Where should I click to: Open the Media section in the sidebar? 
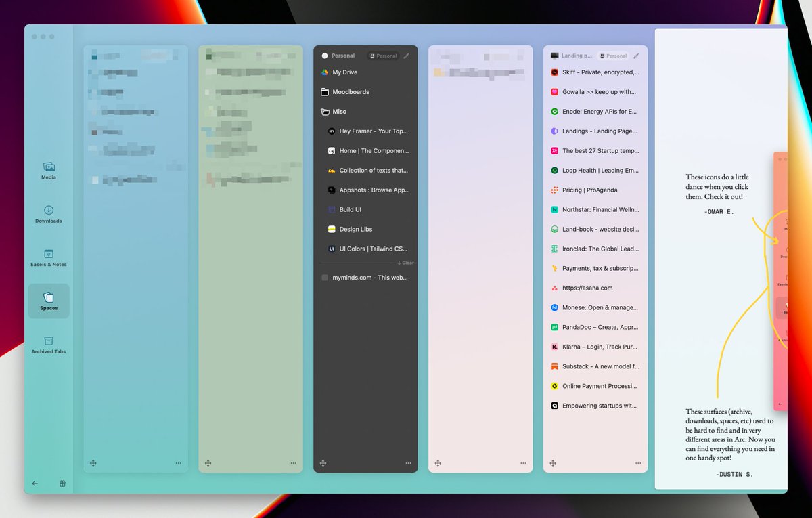coord(49,170)
